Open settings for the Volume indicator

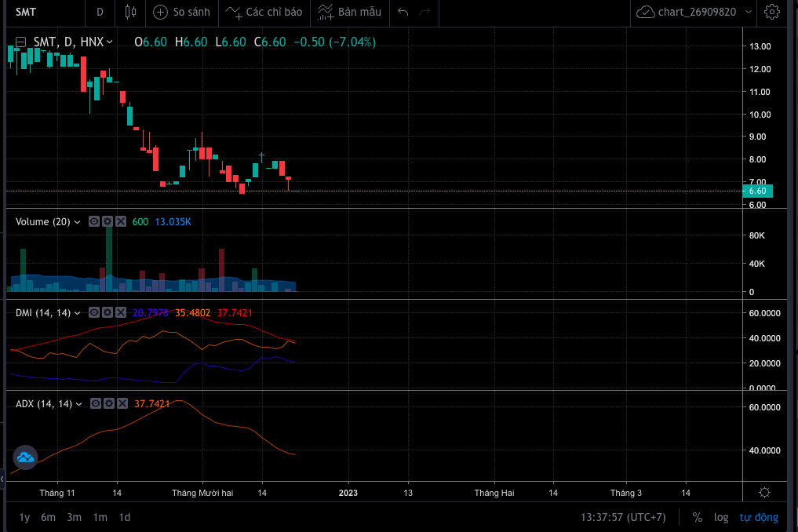coord(107,222)
